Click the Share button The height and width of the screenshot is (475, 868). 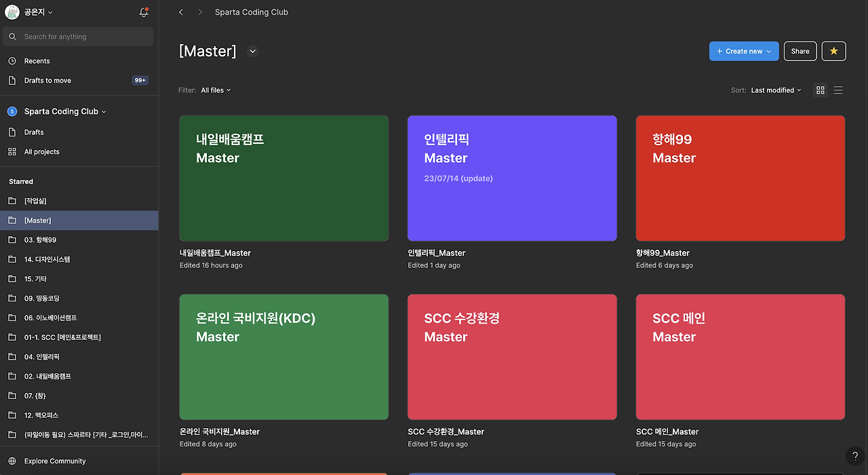pos(800,51)
